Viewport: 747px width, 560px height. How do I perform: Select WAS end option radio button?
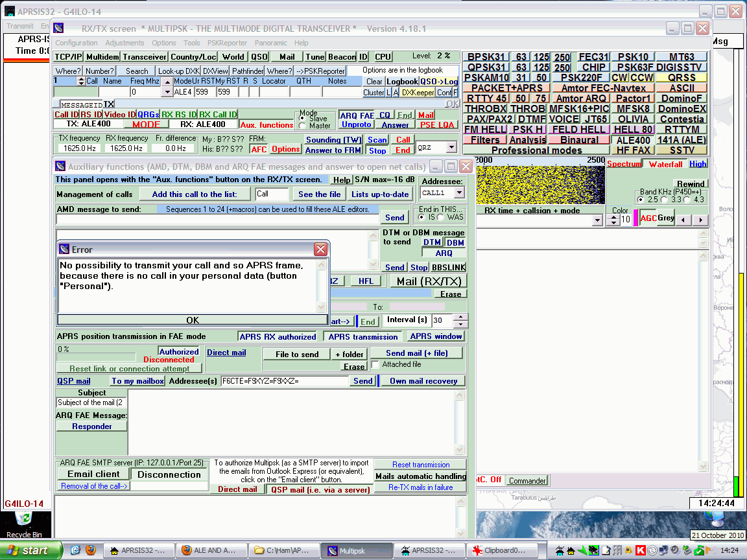click(440, 217)
